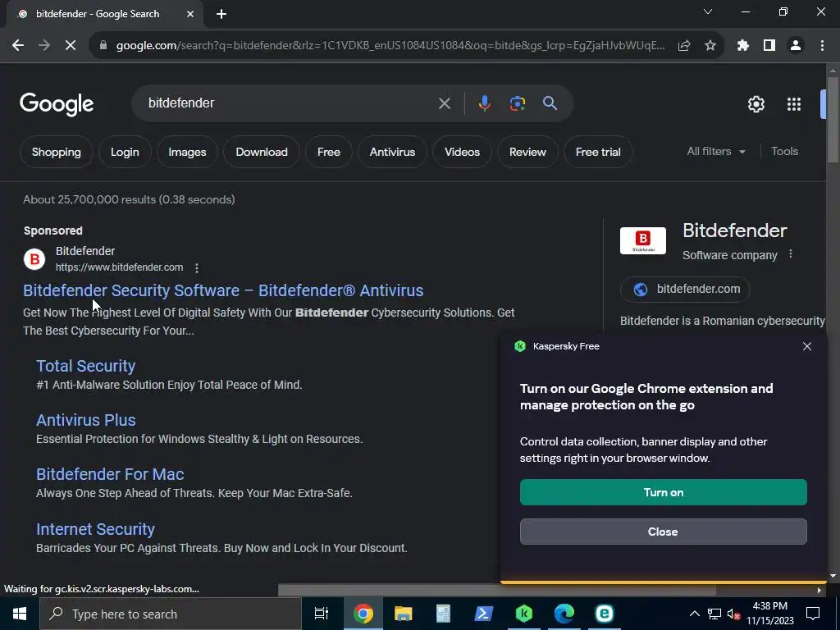The image size is (840, 630).
Task: Open the Windows notification center
Action: point(813,614)
